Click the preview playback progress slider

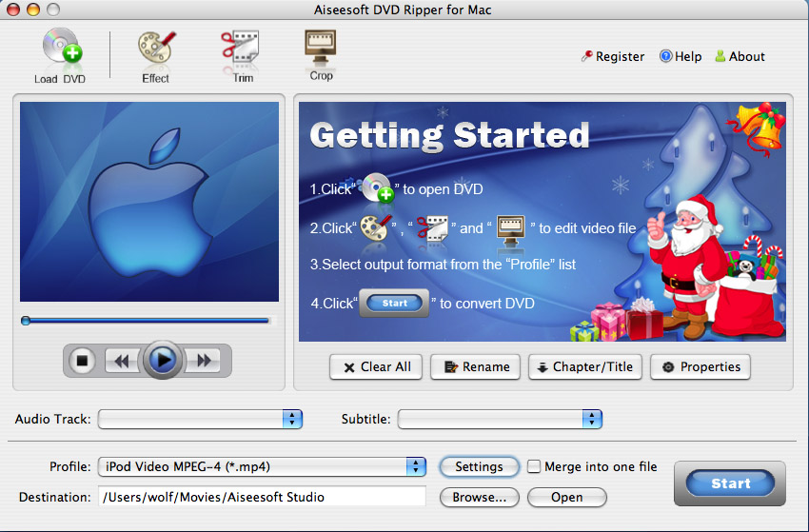148,321
